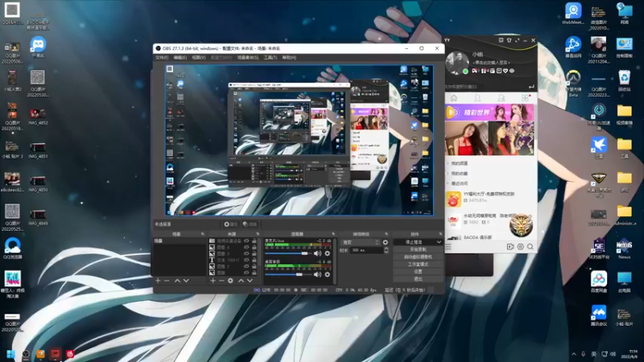Open YY video icon in bottom bar
Image resolution: width=644 pixels, height=362 pixels.
[510, 247]
